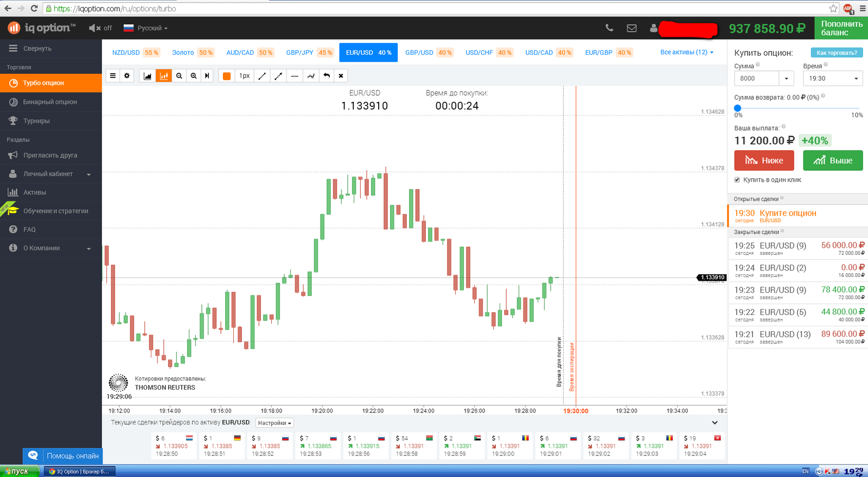Open user profile icon in header

coord(654,28)
